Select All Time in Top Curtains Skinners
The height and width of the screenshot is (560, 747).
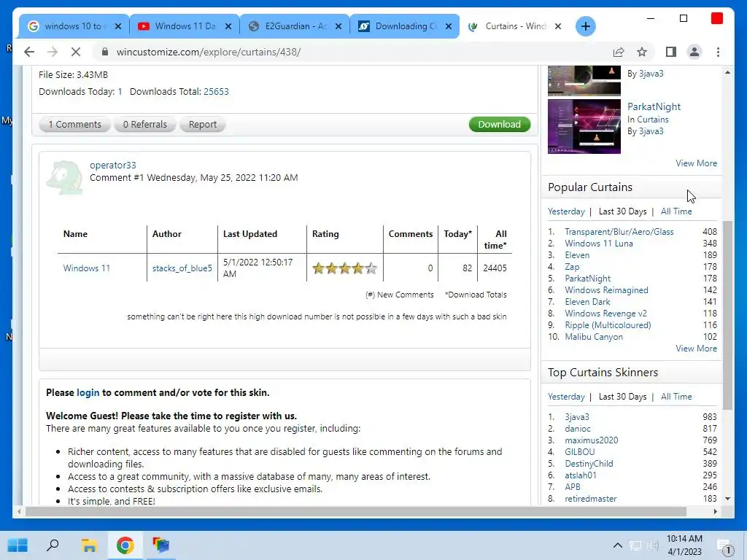(x=676, y=397)
